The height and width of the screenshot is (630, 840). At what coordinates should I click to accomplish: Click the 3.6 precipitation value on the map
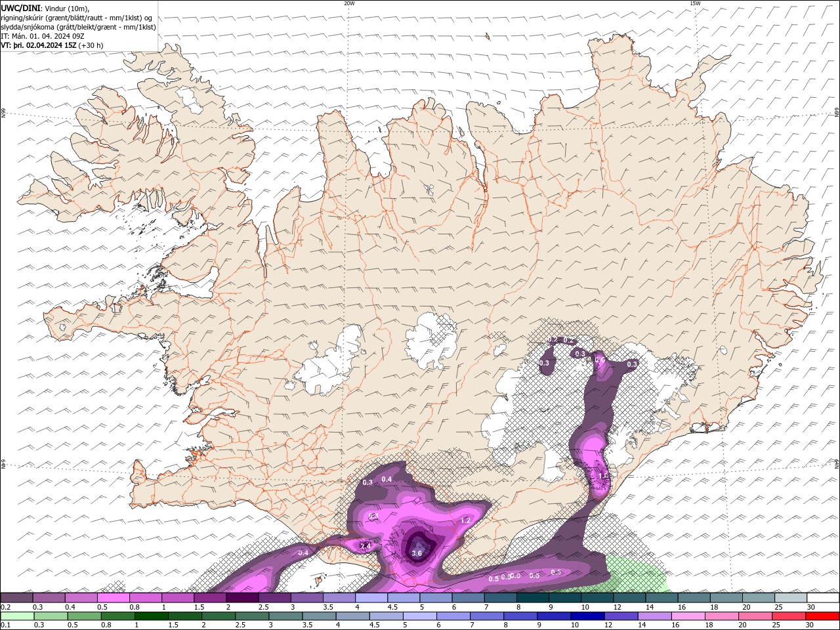coord(417,553)
